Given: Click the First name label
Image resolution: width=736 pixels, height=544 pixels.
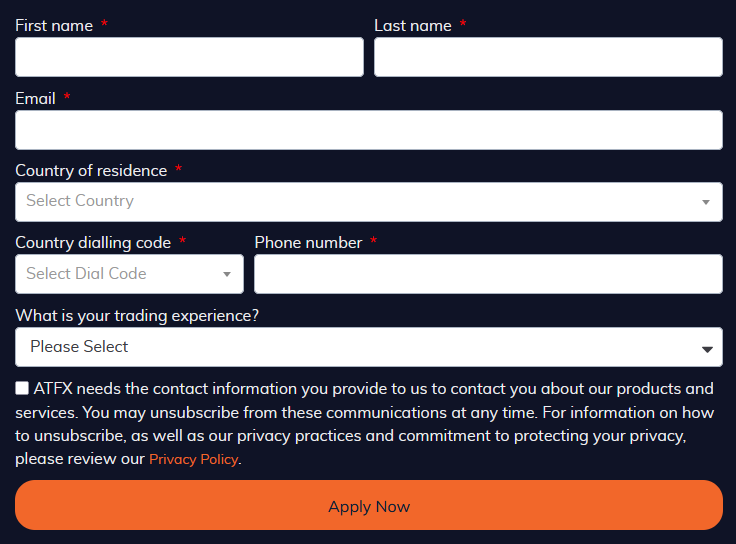Looking at the screenshot, I should (54, 25).
